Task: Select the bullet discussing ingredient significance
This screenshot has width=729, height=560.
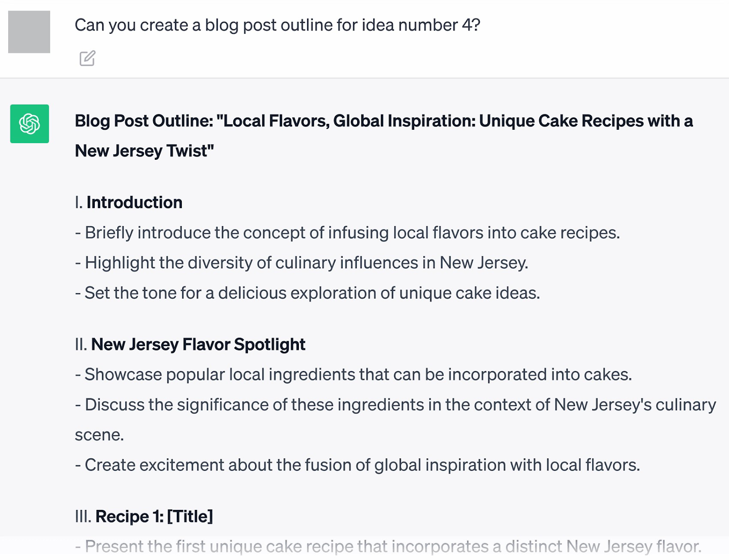Action: click(x=395, y=404)
